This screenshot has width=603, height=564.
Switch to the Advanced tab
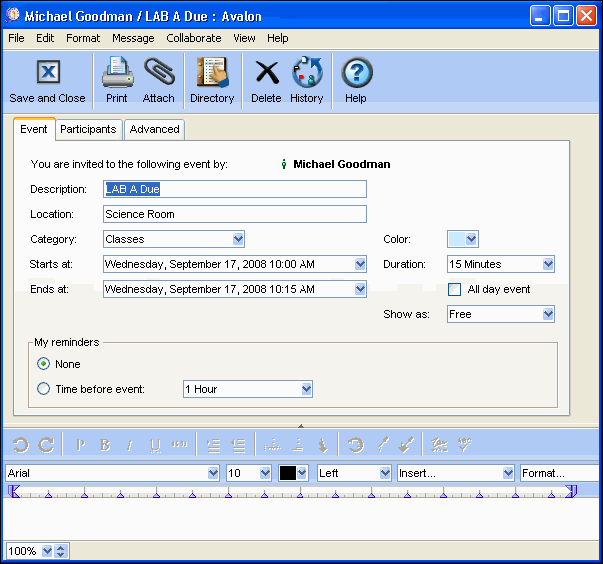(155, 129)
